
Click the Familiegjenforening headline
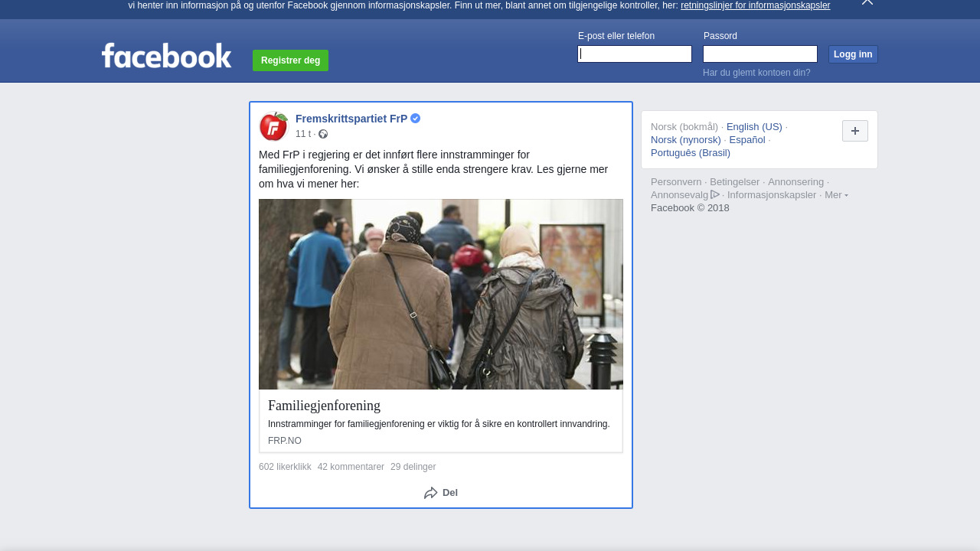point(324,406)
